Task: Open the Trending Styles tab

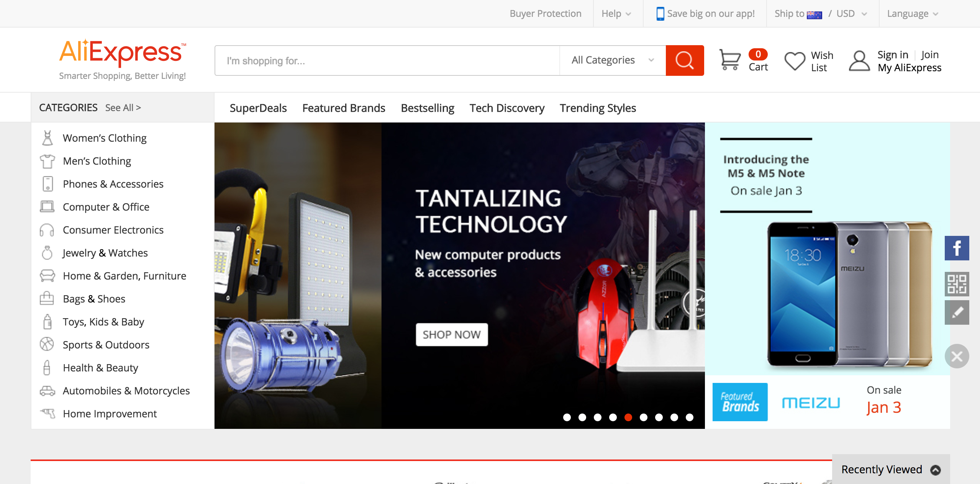Action: 598,108
